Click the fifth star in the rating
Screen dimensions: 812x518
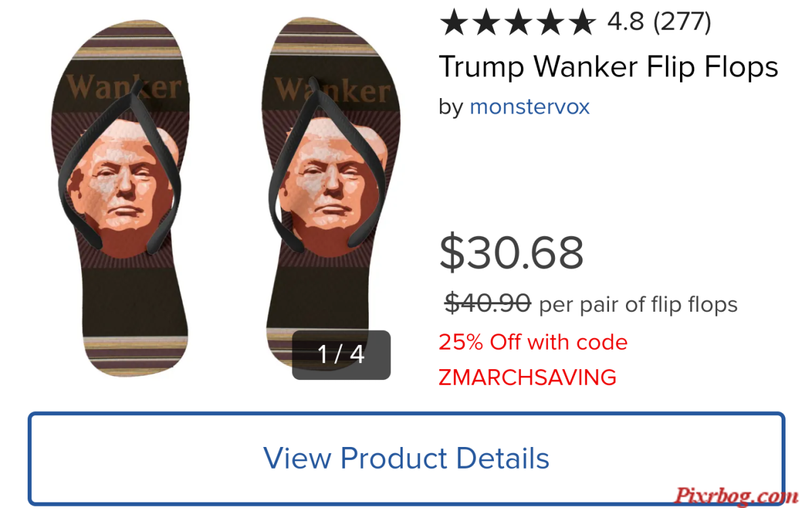pos(582,22)
